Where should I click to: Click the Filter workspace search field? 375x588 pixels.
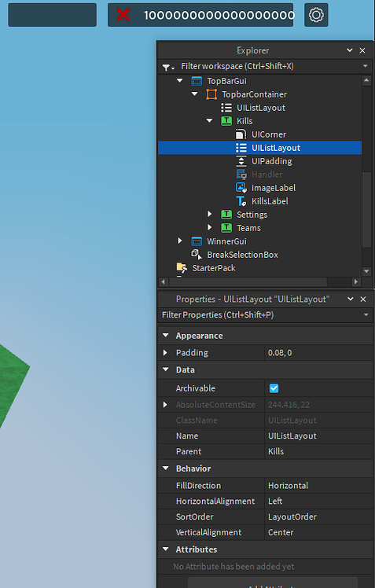pos(265,66)
